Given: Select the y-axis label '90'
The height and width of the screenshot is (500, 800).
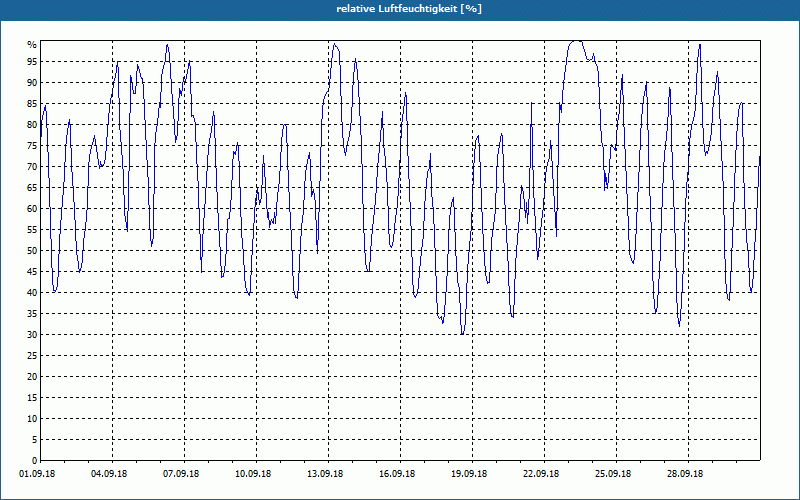Looking at the screenshot, I should tap(32, 83).
